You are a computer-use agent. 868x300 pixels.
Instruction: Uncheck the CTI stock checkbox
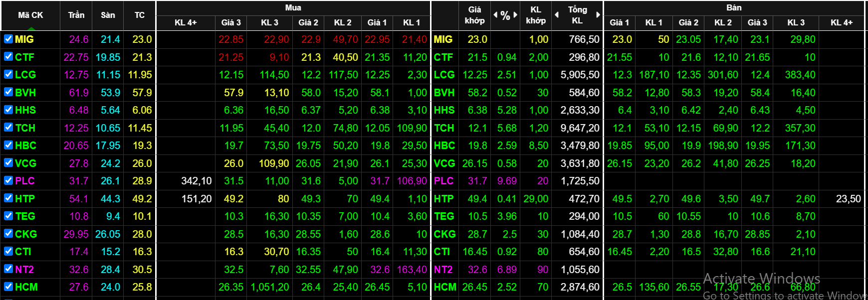8,251
